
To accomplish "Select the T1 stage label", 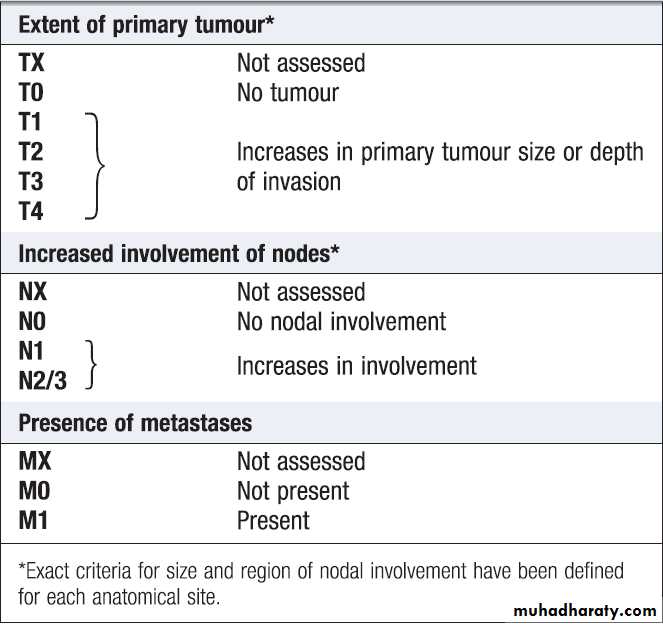I will [31, 123].
